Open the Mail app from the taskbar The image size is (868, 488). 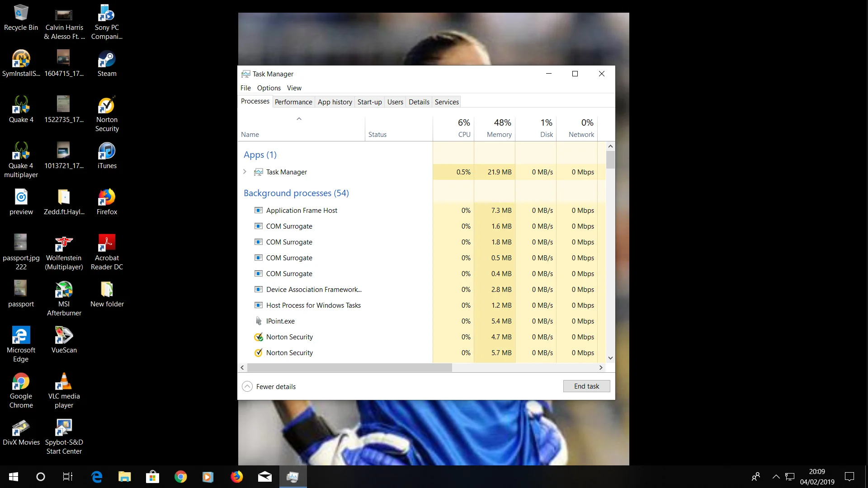click(x=265, y=477)
